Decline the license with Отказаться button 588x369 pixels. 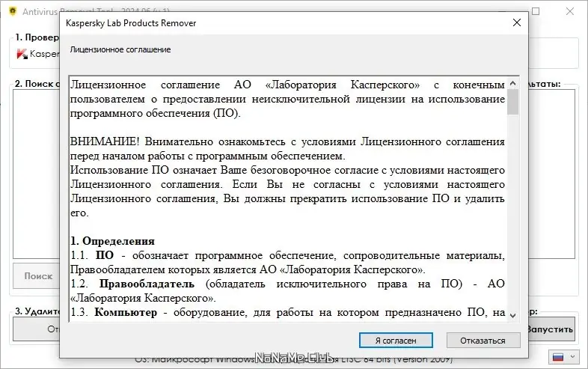pyautogui.click(x=483, y=341)
